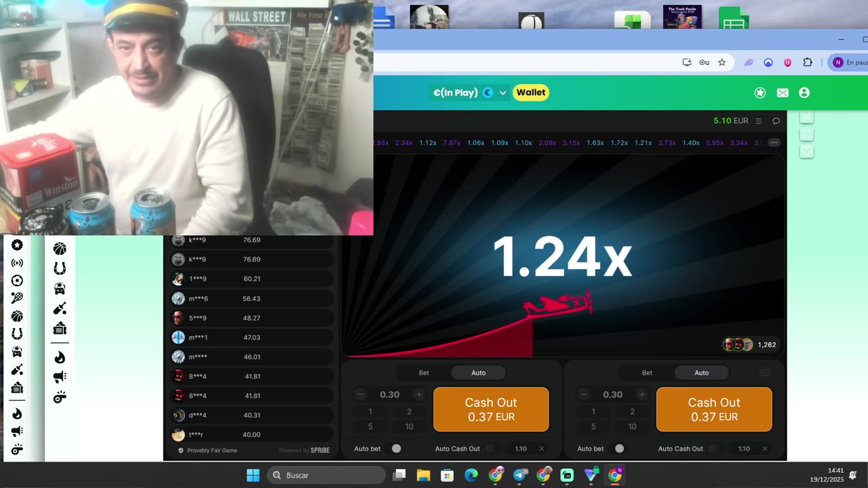Switch the left bet panel to Bet tab

(x=424, y=373)
